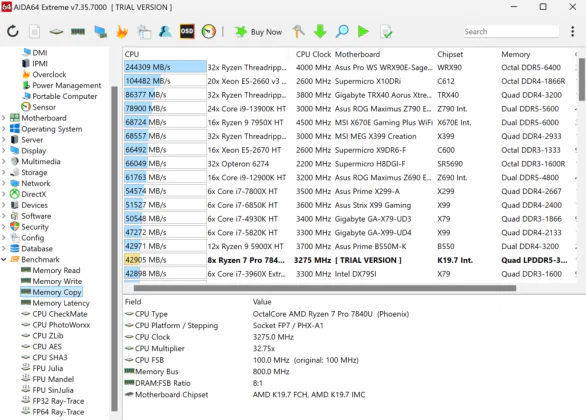Open FPU Mandel benchmark
Screen dimensions: 586x420
53,379
